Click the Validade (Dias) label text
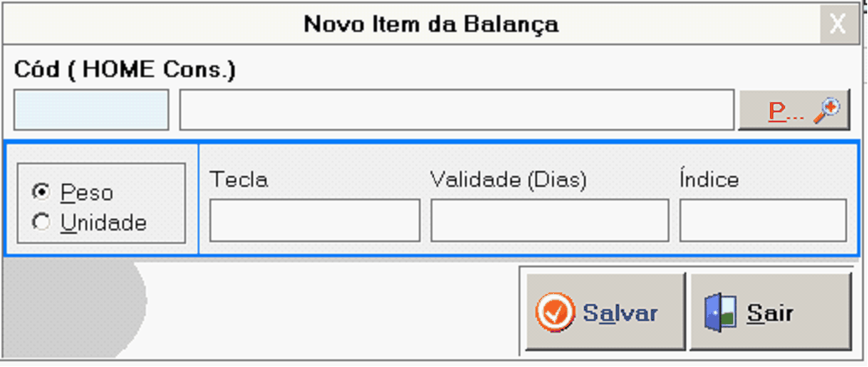868x367 pixels. (x=509, y=179)
